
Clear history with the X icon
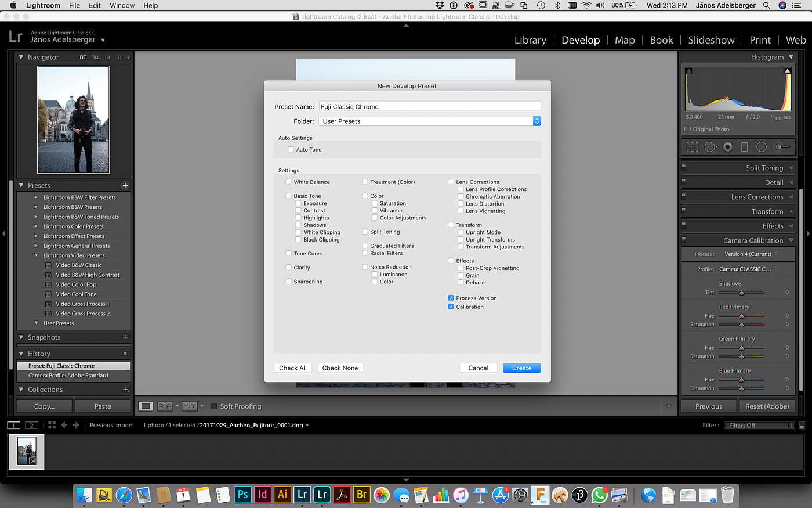125,354
